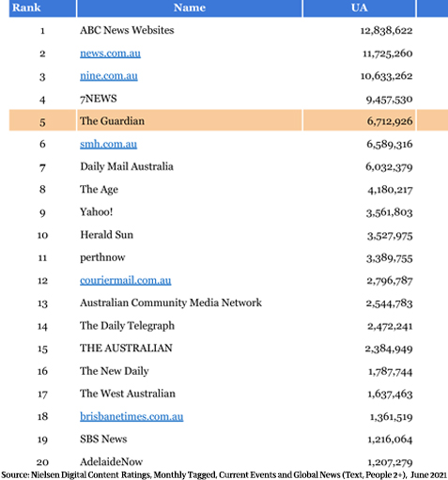Image resolution: width=448 pixels, height=480 pixels.
Task: Open the news.com.au link
Action: point(110,54)
